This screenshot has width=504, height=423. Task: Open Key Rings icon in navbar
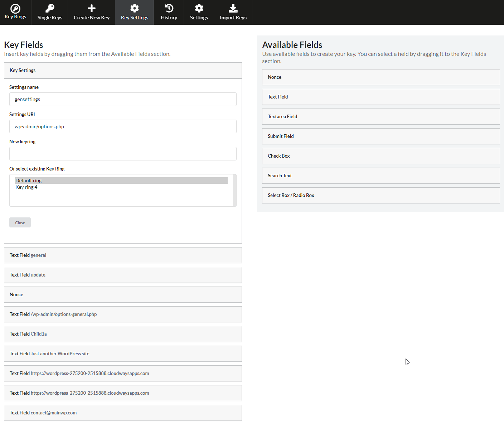click(15, 8)
